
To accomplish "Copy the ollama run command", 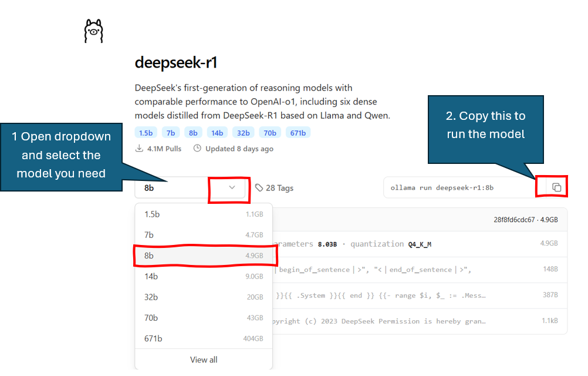I will [x=556, y=187].
